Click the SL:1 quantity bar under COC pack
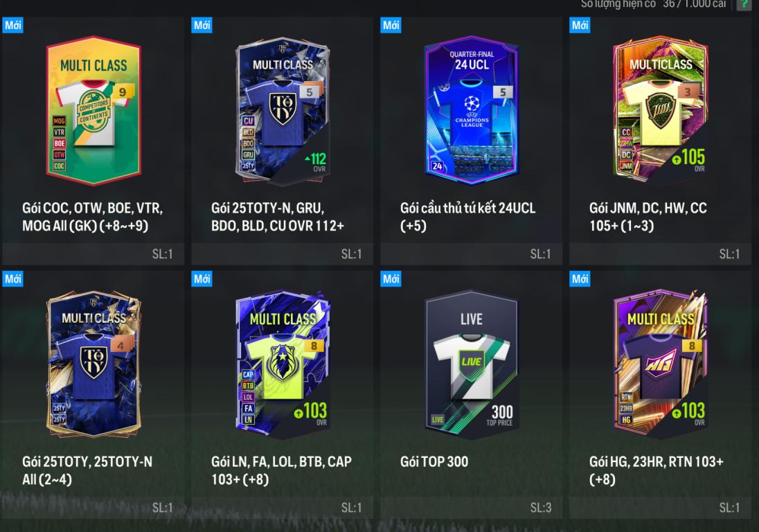The width and height of the screenshot is (759, 532). tap(93, 254)
